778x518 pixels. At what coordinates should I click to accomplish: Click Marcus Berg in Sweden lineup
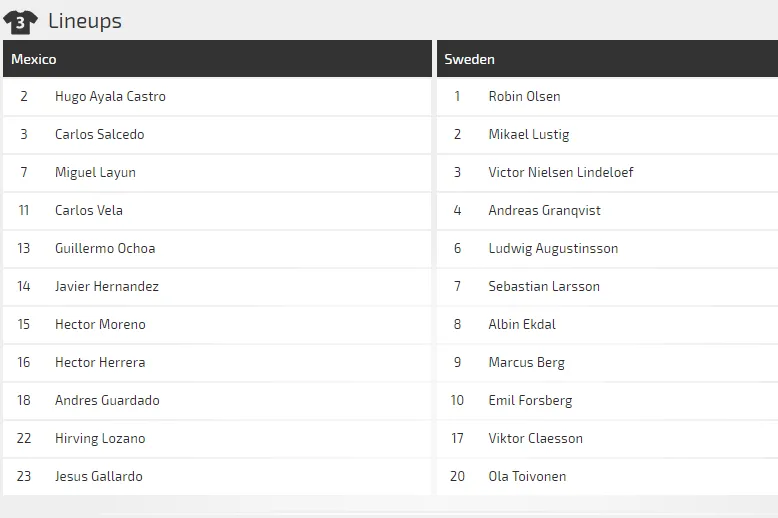pos(526,363)
